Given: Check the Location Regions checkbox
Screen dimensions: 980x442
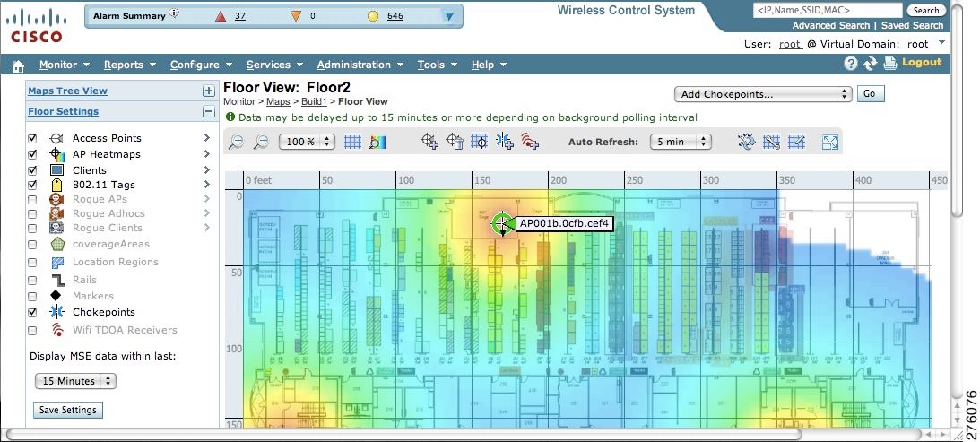Looking at the screenshot, I should tap(32, 262).
